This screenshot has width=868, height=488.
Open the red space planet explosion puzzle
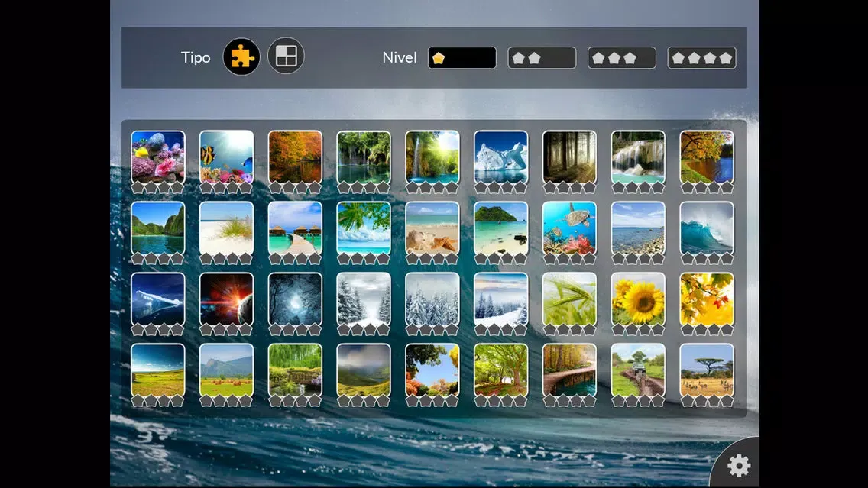(226, 299)
